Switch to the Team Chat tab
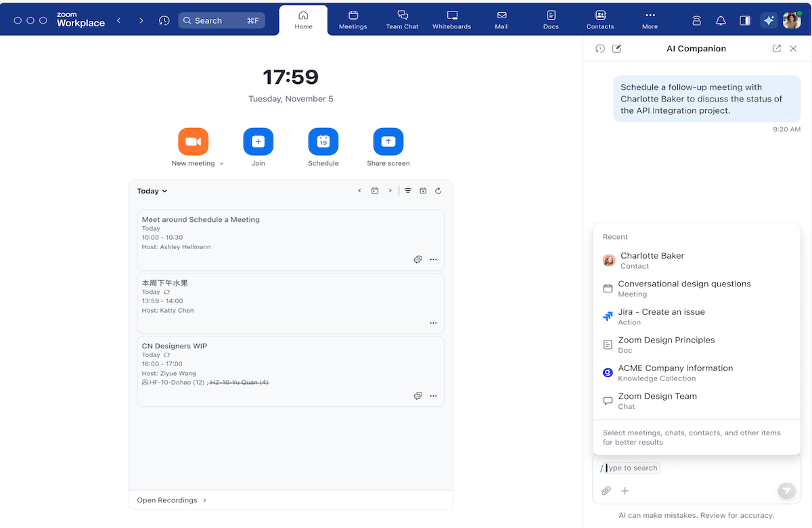The height and width of the screenshot is (528, 812). (x=402, y=20)
